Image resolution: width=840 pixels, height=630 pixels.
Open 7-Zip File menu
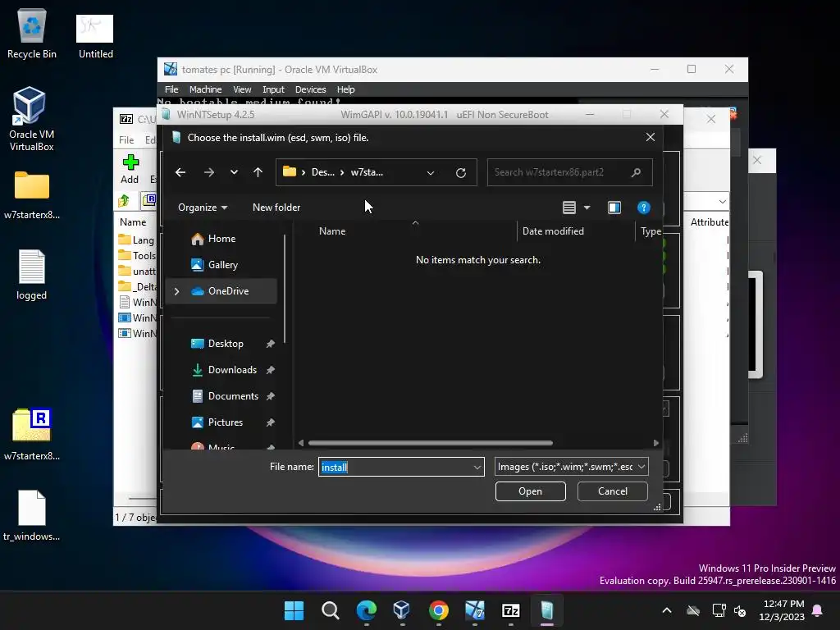(126, 139)
